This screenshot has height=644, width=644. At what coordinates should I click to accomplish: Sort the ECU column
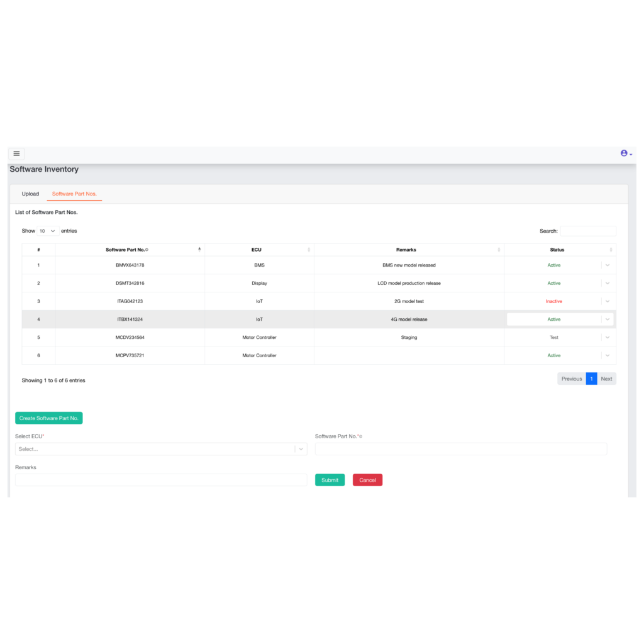pyautogui.click(x=309, y=250)
